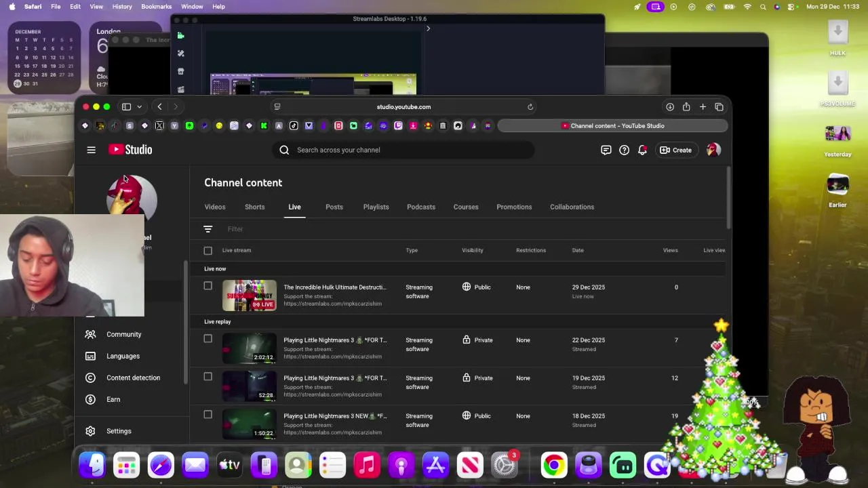Click the Safari sidebar toggle icon
The width and height of the screenshot is (868, 488).
[x=126, y=106]
